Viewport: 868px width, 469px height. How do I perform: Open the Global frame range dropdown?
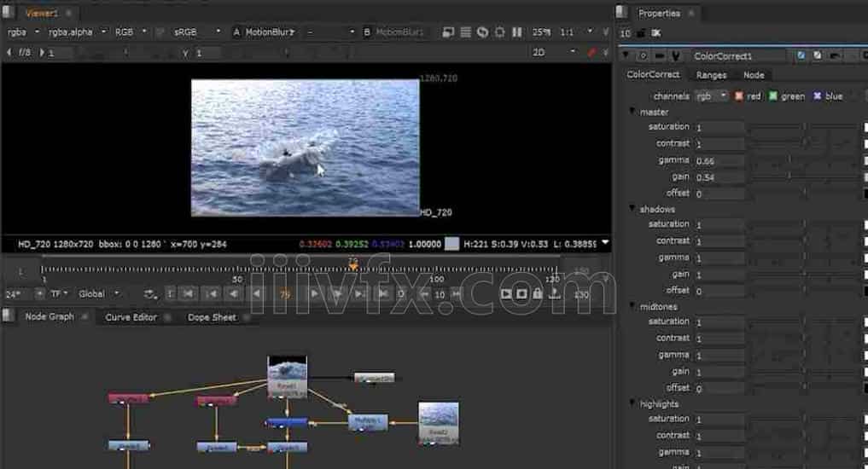(x=99, y=293)
